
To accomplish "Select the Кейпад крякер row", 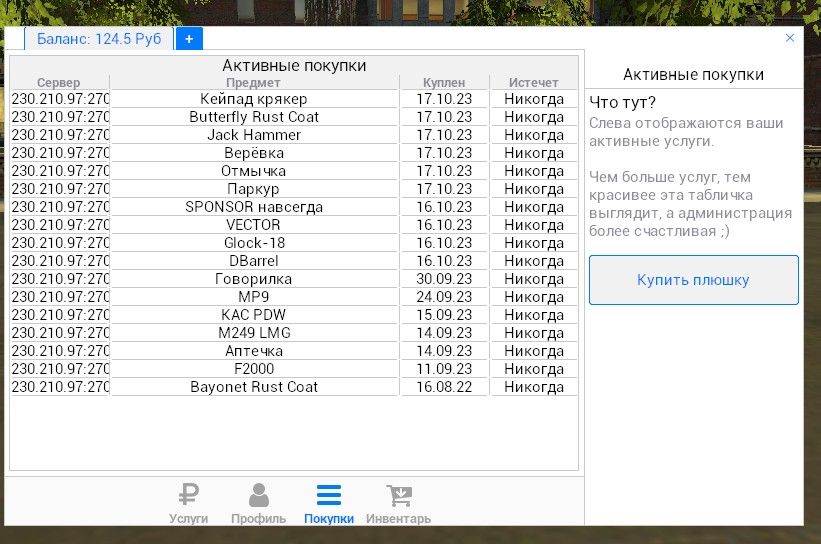I will [x=294, y=99].
